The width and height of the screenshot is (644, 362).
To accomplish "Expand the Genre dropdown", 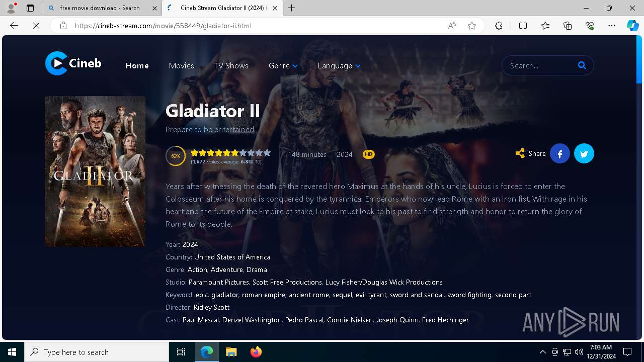I will (x=283, y=66).
